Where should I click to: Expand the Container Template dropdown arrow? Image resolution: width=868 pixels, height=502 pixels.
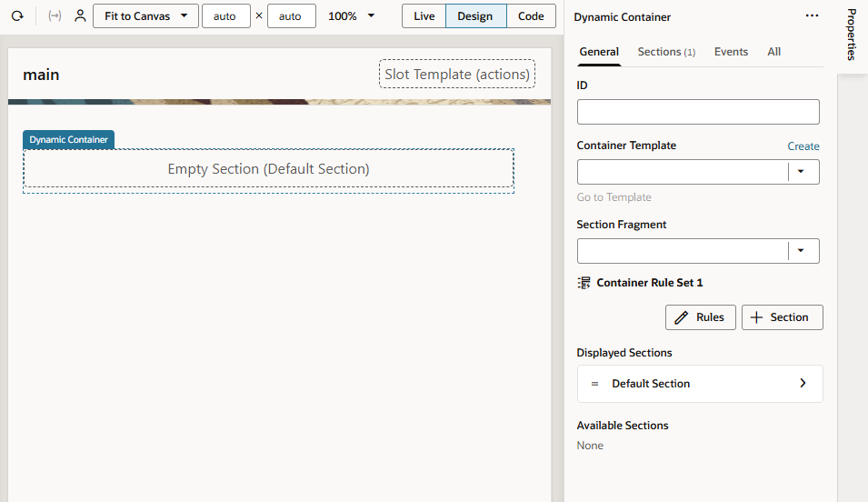click(801, 172)
